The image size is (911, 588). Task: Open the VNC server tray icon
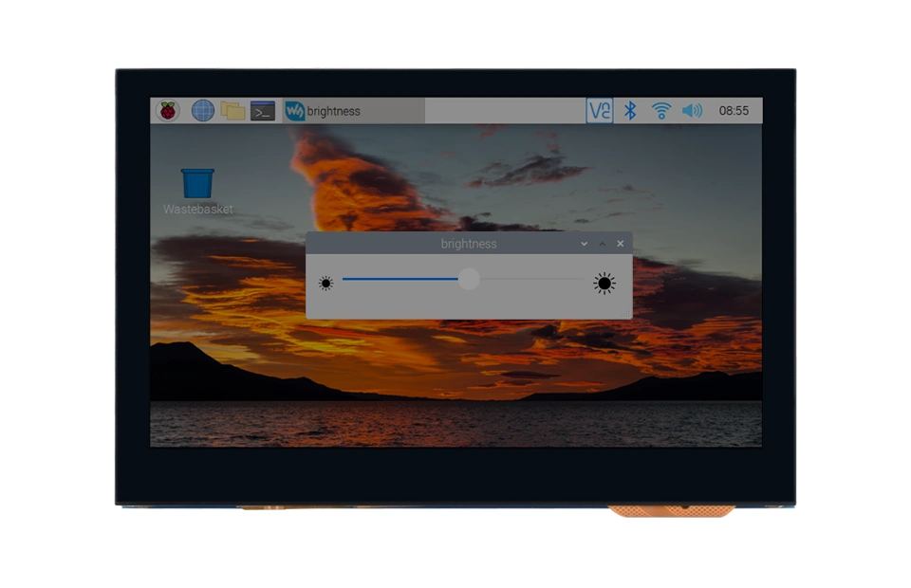600,111
